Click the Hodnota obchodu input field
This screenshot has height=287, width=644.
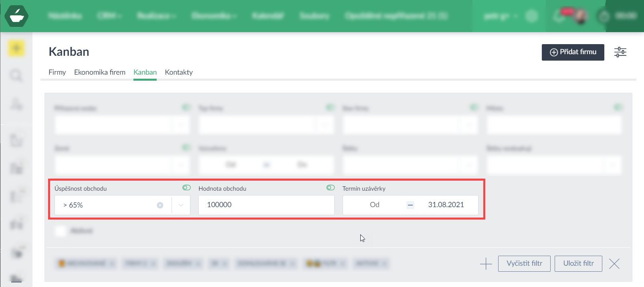266,205
